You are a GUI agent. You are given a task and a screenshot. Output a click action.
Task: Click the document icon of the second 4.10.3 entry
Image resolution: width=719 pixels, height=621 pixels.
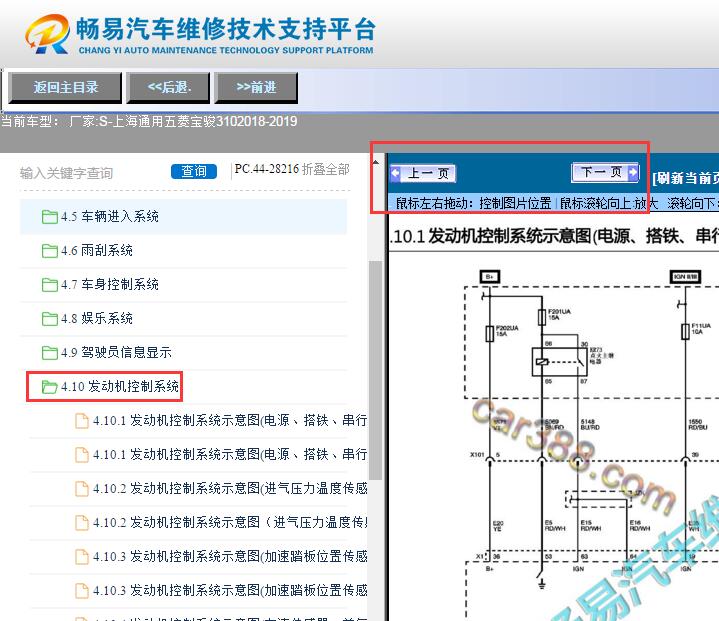(82, 590)
